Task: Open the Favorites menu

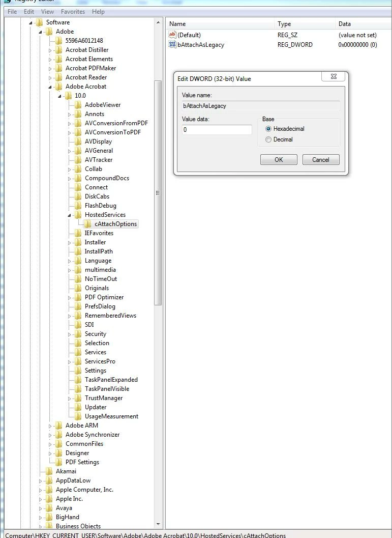Action: tap(73, 12)
